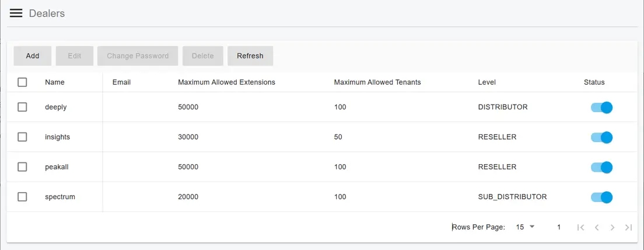This screenshot has height=250, width=644.
Task: Toggle status for spectrum dealer
Action: click(x=601, y=197)
